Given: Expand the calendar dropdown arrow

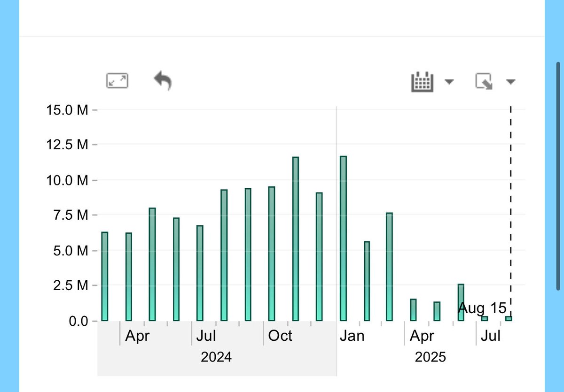Looking at the screenshot, I should (449, 82).
